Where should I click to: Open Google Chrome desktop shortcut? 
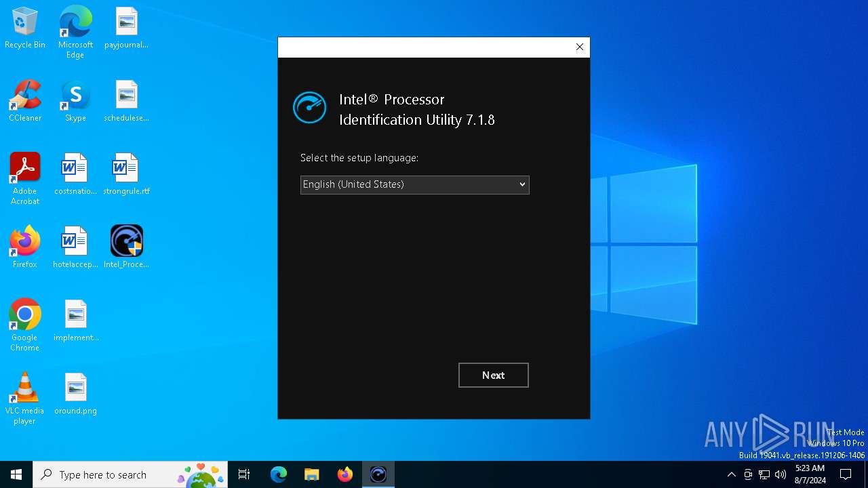click(25, 325)
